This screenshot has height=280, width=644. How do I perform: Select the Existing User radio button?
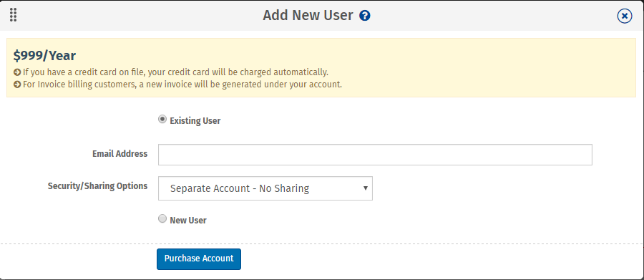click(x=162, y=120)
